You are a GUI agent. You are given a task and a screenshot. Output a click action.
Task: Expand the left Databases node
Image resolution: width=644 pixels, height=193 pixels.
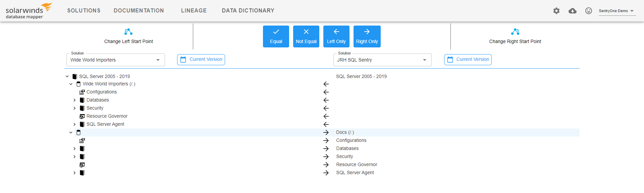(74, 100)
